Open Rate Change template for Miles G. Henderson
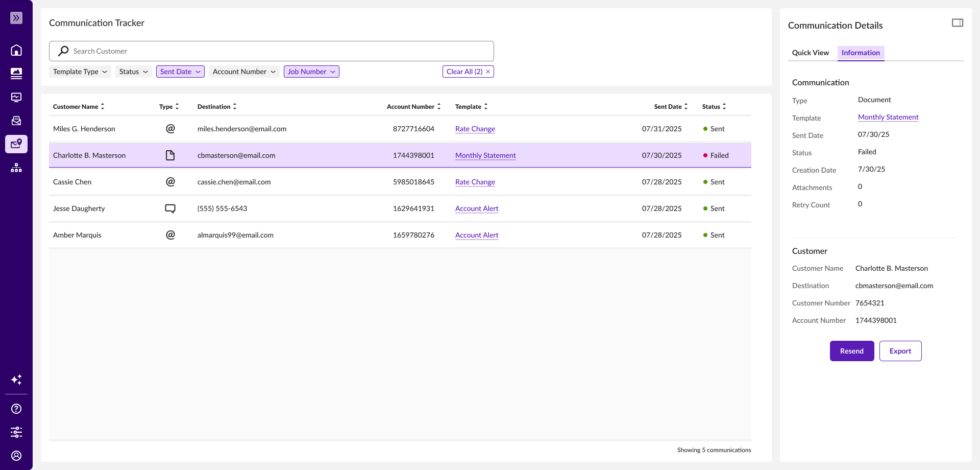 point(475,129)
